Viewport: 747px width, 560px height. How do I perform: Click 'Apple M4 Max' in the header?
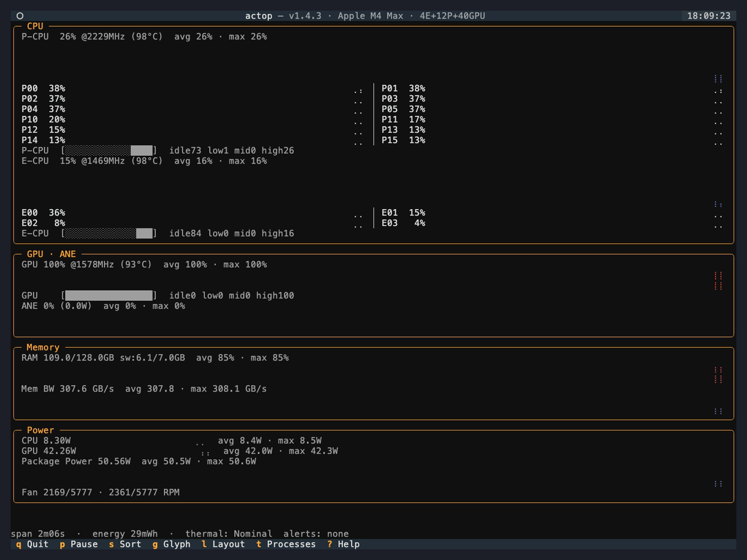tap(370, 16)
